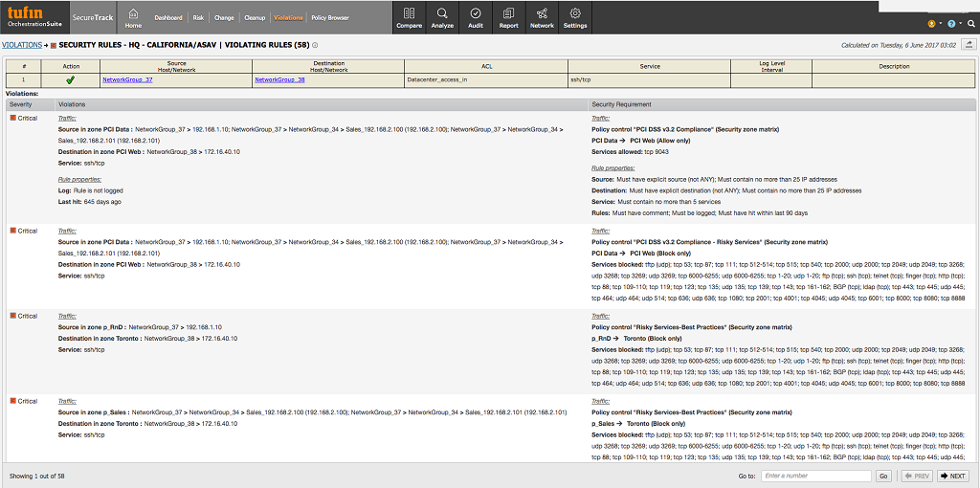This screenshot has width=980, height=488.
Task: Click the NEXT button
Action: (x=953, y=476)
